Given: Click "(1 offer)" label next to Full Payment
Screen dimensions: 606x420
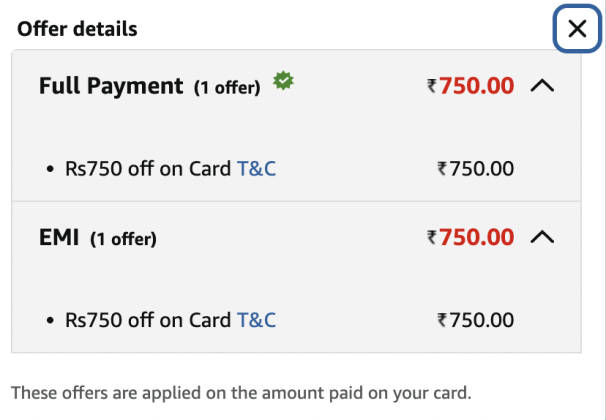Looking at the screenshot, I should pos(226,88).
